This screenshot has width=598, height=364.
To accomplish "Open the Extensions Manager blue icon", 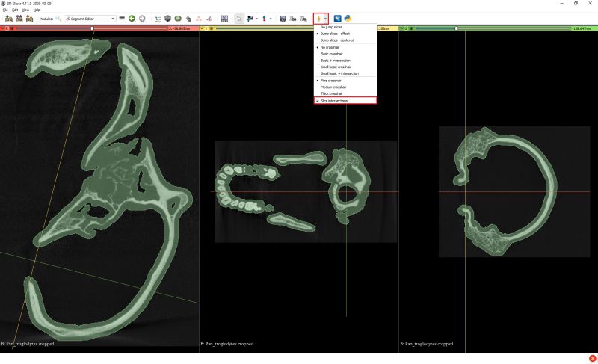I will pos(338,18).
